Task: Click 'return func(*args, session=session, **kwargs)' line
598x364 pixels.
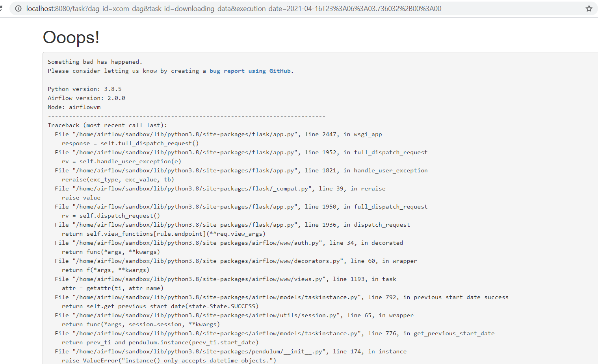Action: 141,324
